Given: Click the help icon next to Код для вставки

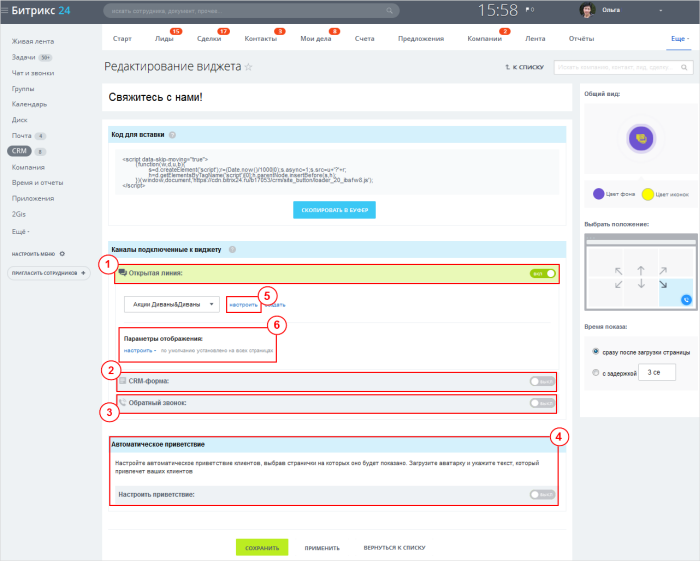Looking at the screenshot, I should coord(172,135).
